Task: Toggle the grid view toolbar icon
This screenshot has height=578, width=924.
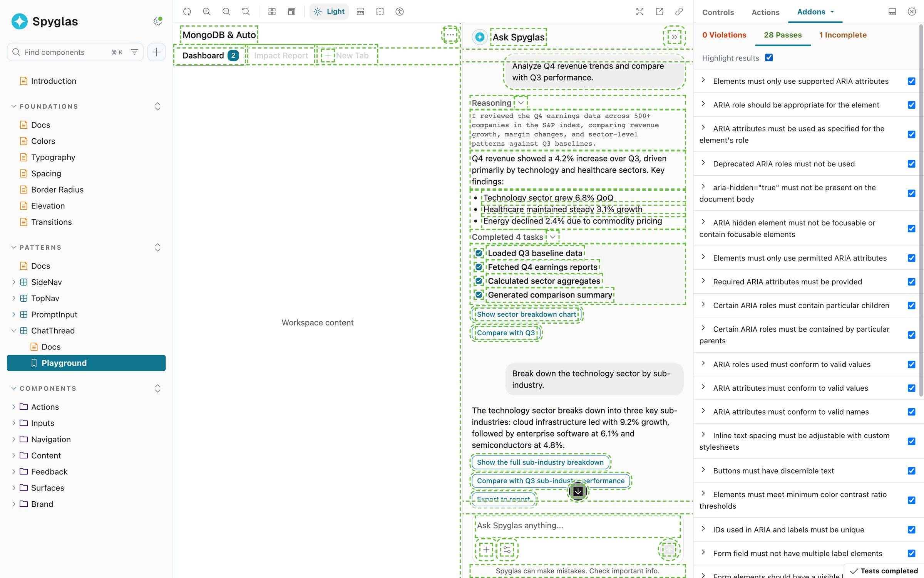Action: click(272, 12)
